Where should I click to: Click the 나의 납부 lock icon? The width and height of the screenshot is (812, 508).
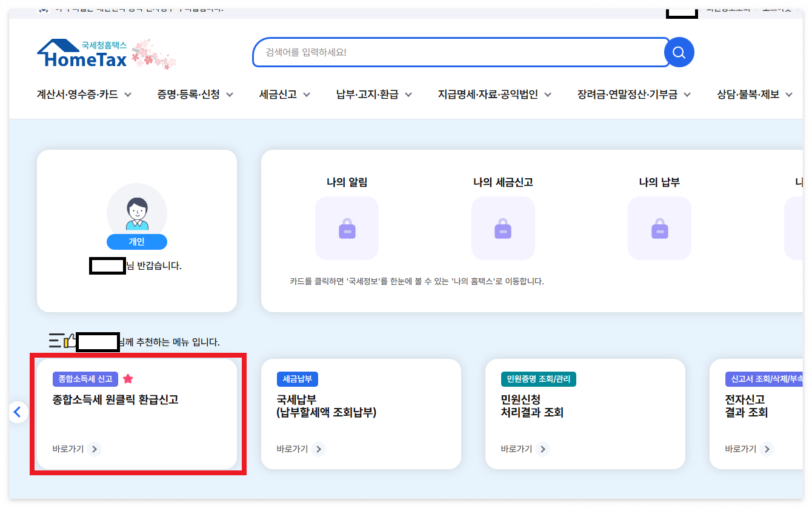pyautogui.click(x=659, y=227)
